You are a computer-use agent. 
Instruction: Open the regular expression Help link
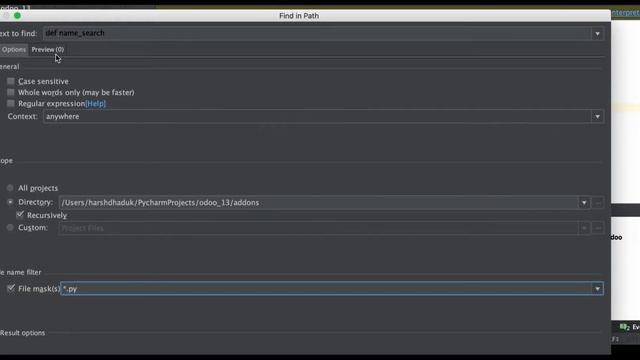coord(96,104)
